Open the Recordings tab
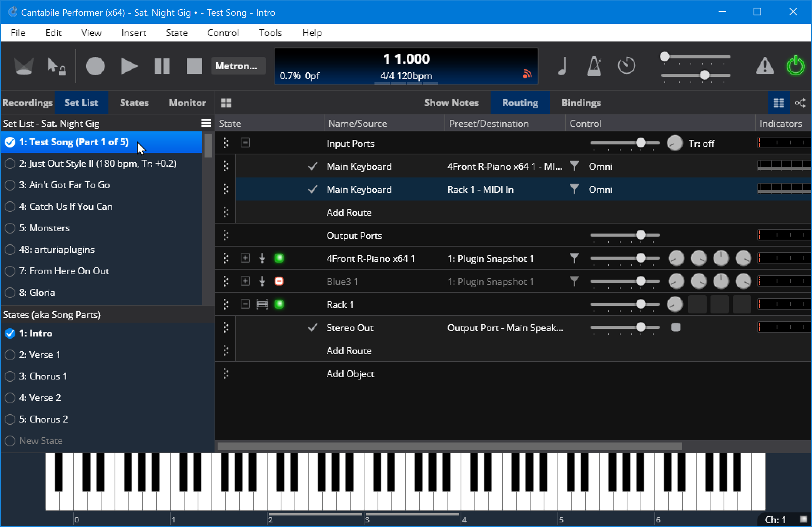812x527 pixels. [x=27, y=102]
